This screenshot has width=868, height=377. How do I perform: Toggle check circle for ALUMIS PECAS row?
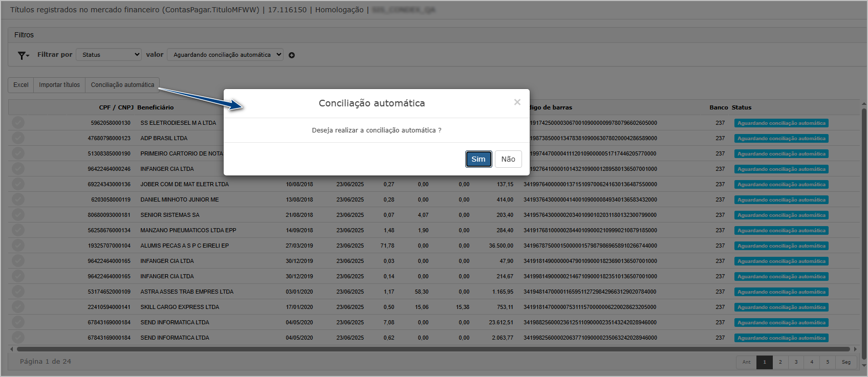tap(18, 246)
